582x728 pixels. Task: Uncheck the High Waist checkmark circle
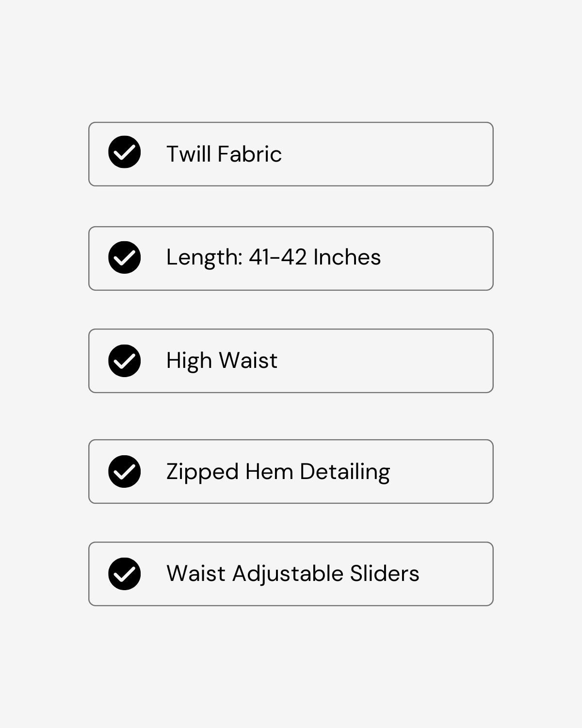pyautogui.click(x=125, y=361)
